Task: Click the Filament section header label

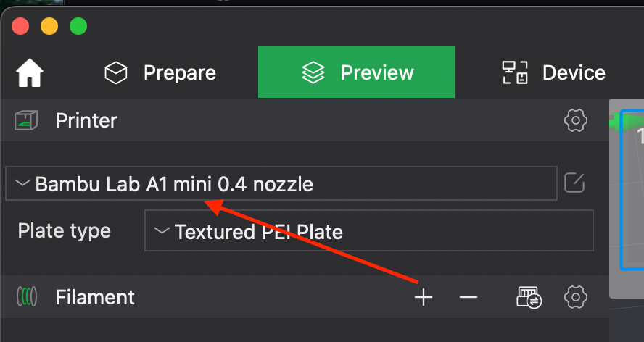Action: coord(95,297)
